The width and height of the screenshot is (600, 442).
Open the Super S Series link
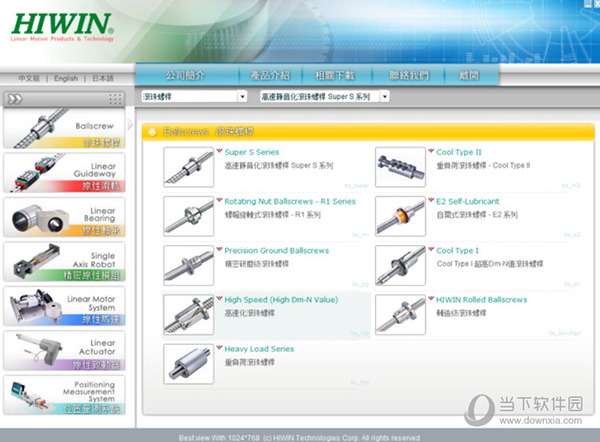pyautogui.click(x=252, y=152)
